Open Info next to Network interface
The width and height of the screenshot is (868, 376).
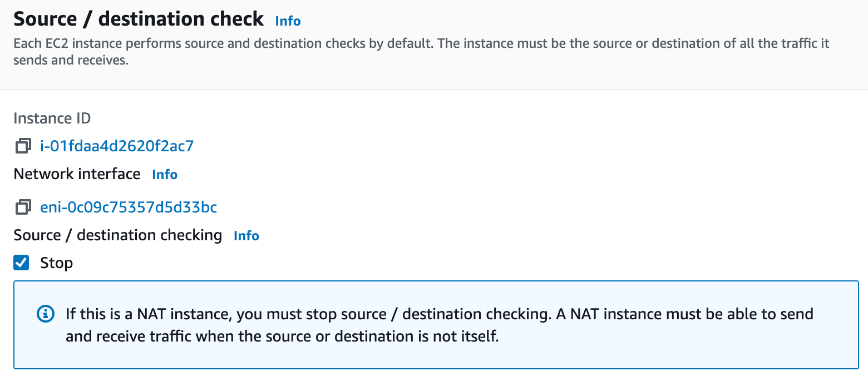(164, 174)
